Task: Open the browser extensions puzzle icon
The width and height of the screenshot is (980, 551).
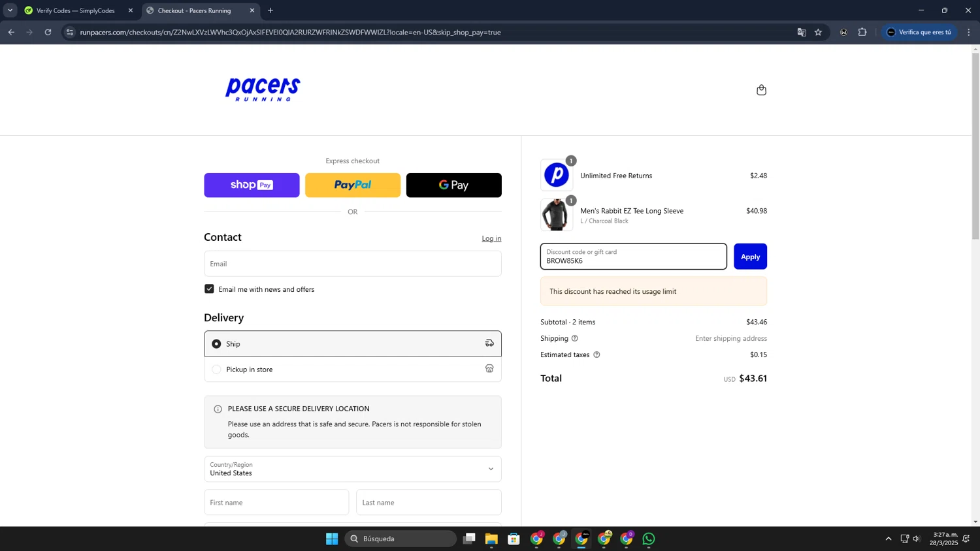Action: 862,32
